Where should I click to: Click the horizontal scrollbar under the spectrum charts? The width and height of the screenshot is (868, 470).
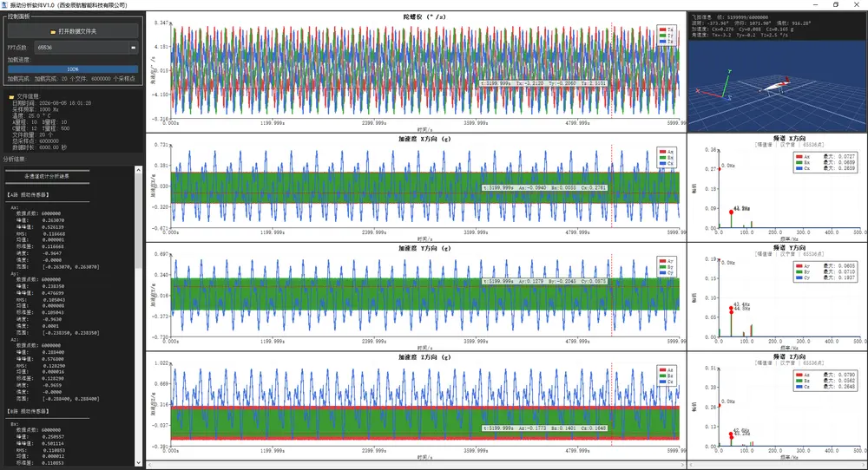click(778, 465)
